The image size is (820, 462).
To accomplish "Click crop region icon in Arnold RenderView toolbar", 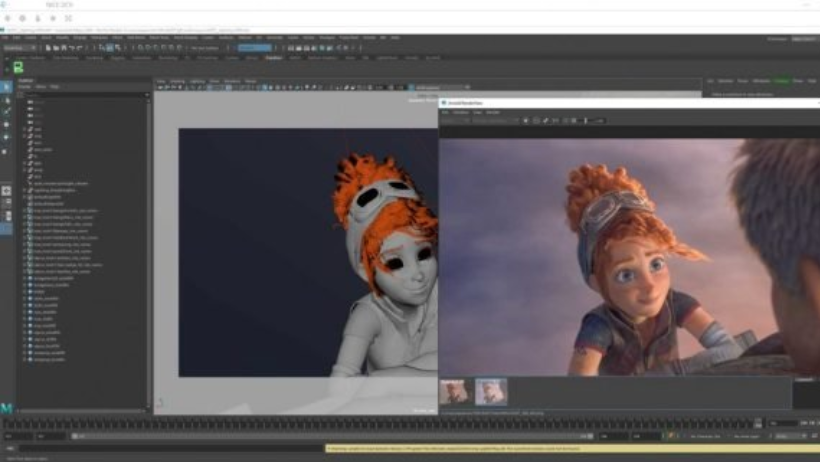I will 536,121.
